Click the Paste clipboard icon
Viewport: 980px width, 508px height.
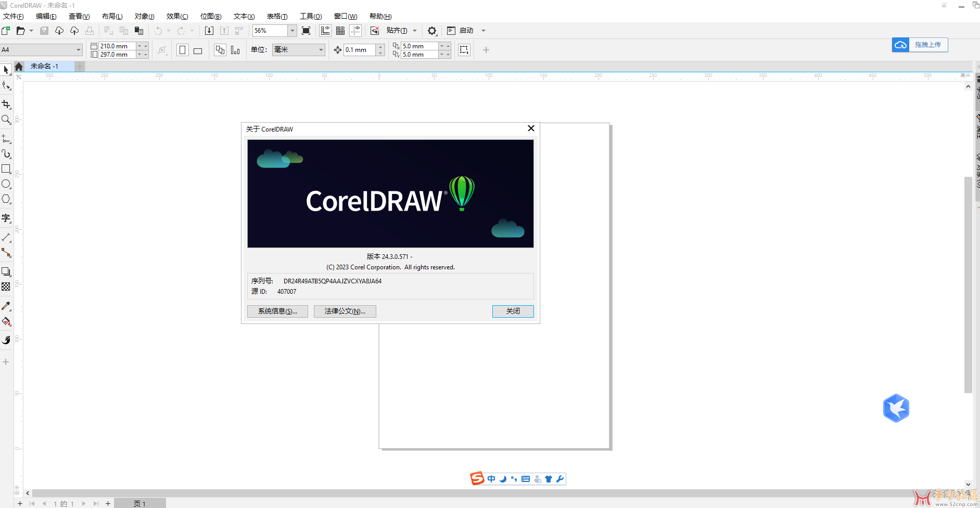tap(139, 31)
